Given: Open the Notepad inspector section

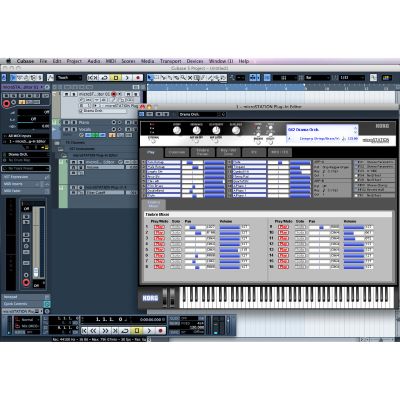Looking at the screenshot, I should pyautogui.click(x=26, y=297).
